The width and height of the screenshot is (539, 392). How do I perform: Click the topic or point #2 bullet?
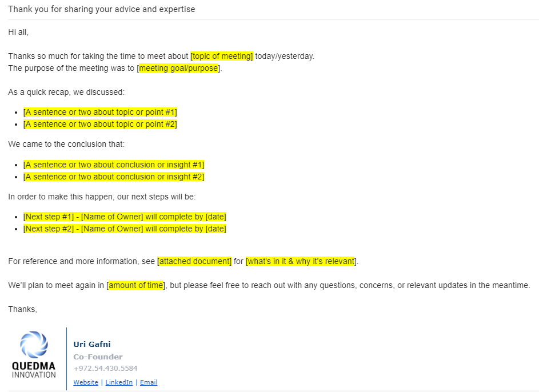coord(100,125)
